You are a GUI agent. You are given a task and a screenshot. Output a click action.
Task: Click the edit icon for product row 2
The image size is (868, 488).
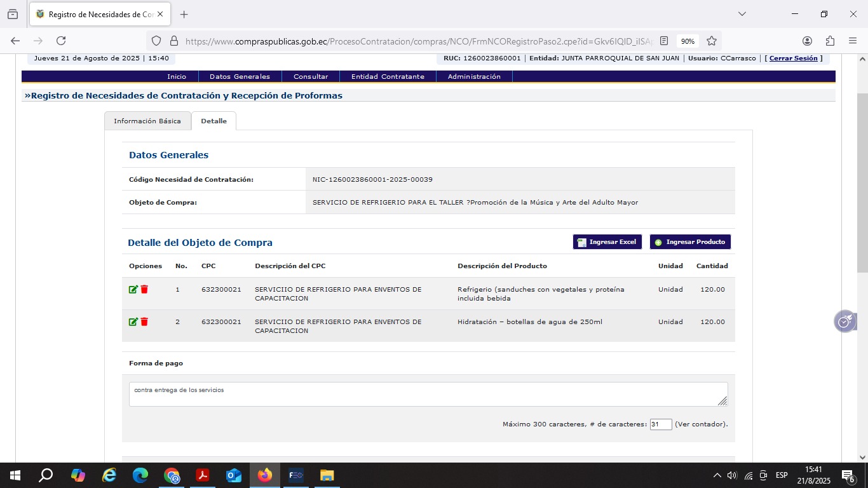(133, 322)
